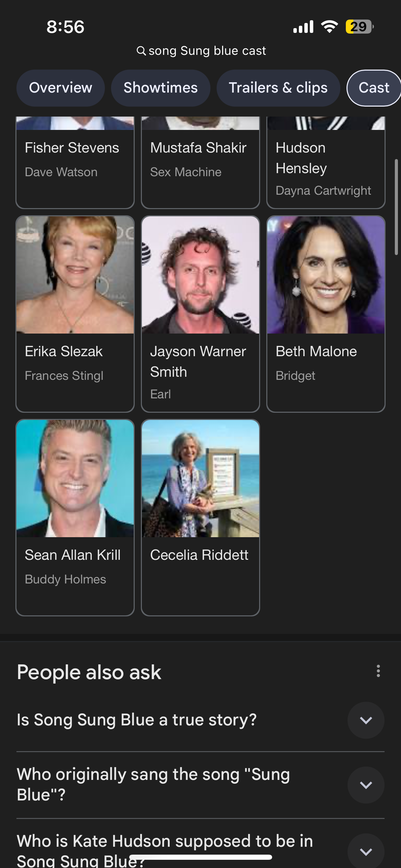
Task: Open the Mustafa Shakir cast card
Action: 200,162
